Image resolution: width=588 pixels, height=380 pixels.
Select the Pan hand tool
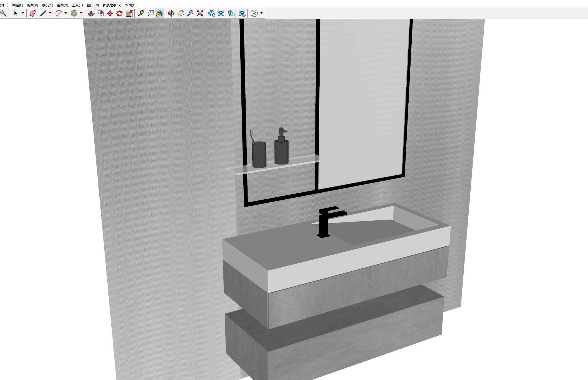click(181, 13)
